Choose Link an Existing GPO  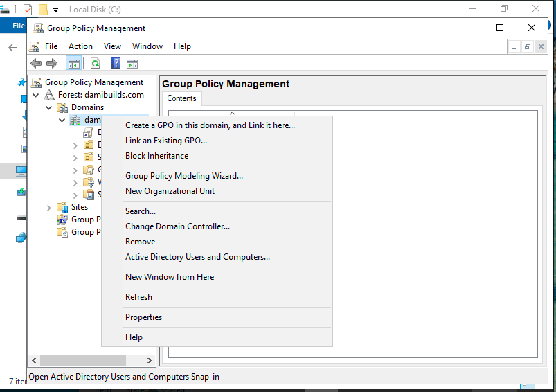166,141
